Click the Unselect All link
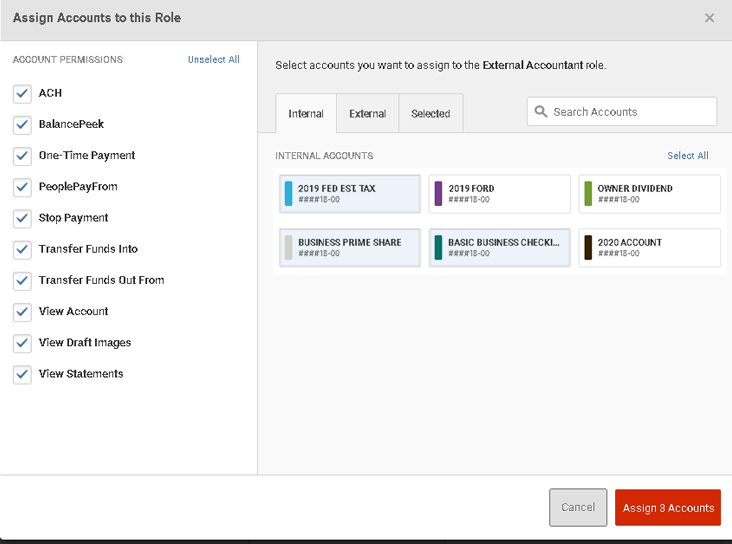This screenshot has width=732, height=544. point(213,59)
